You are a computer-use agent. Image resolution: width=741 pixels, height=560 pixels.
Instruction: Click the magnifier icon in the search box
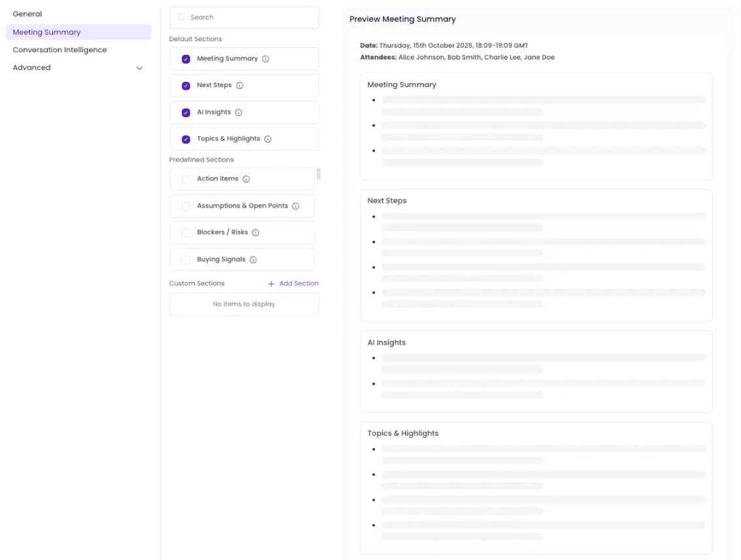pos(181,18)
